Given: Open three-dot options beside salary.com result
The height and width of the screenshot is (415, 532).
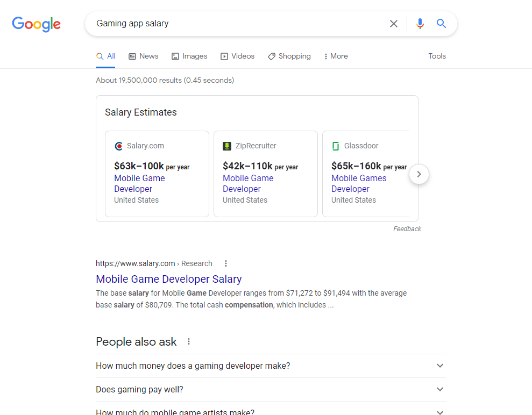Looking at the screenshot, I should 226,263.
